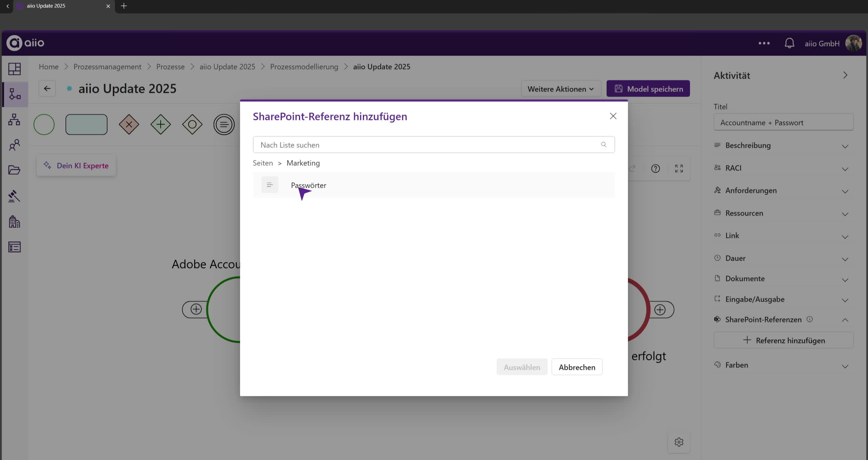Select the activity rectangle shape
The height and width of the screenshot is (460, 868).
coord(86,124)
